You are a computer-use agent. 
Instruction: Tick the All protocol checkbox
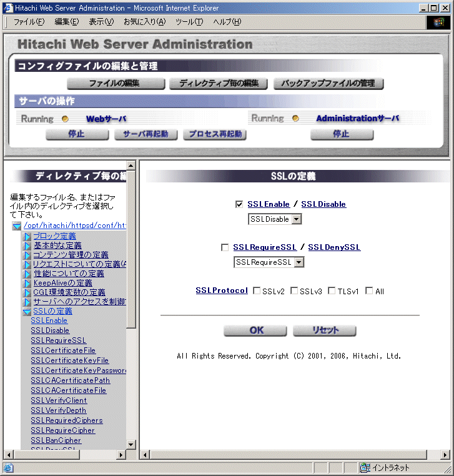369,291
